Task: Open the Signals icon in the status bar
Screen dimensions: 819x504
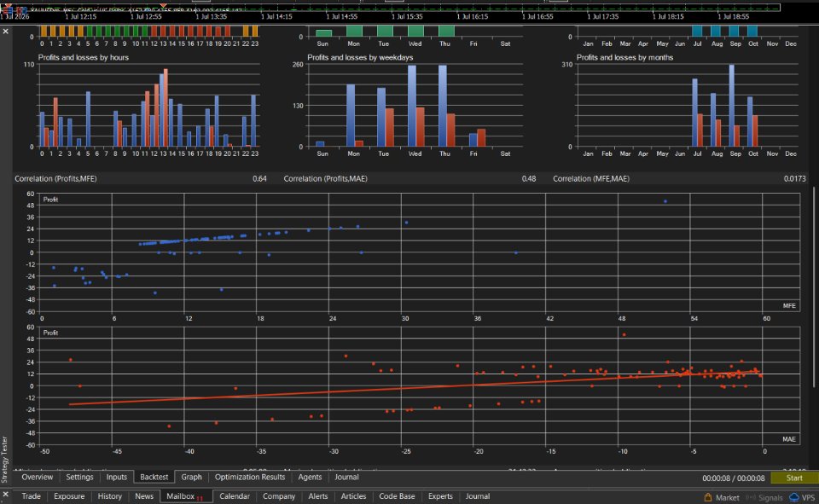Action: click(751, 498)
